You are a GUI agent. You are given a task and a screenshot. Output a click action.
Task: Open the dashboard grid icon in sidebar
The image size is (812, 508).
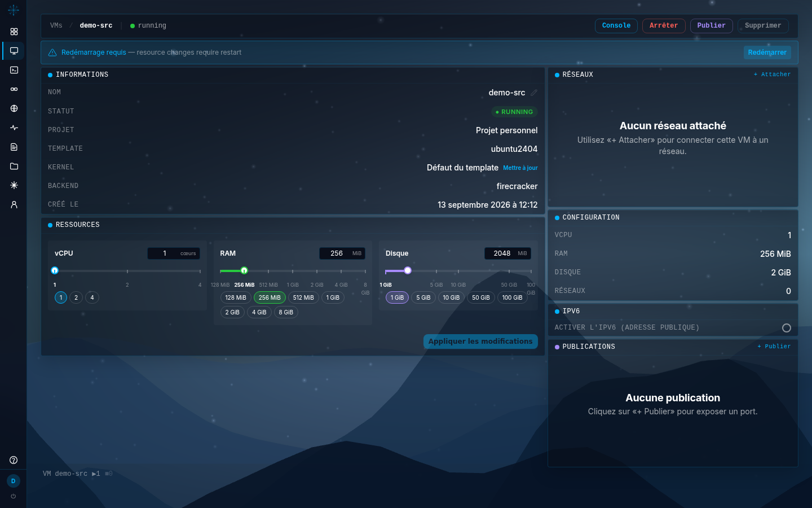pyautogui.click(x=14, y=32)
